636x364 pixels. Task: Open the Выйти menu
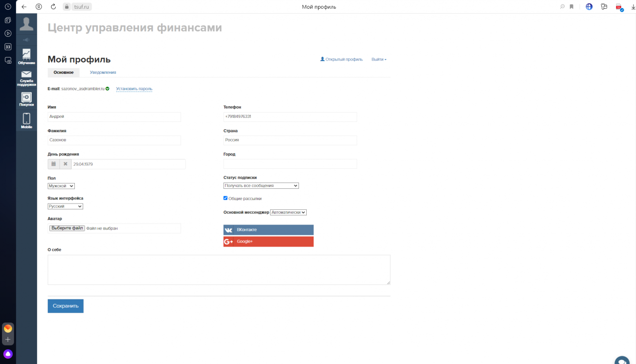coord(379,59)
